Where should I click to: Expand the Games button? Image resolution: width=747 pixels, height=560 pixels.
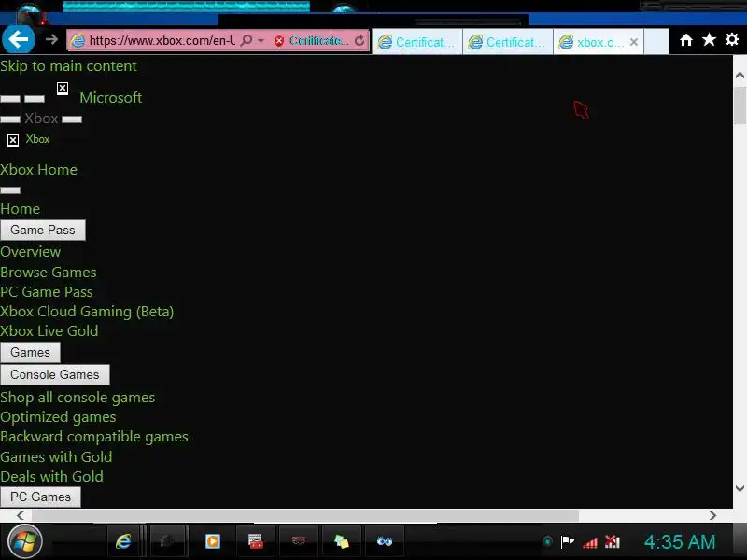31,353
